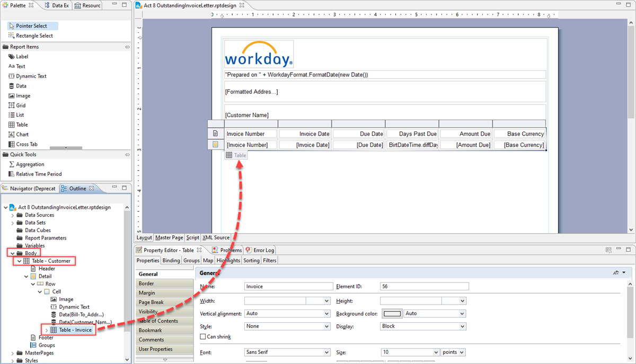Select Image node in Outline tree
This screenshot has height=364, width=636.
coord(62,299)
